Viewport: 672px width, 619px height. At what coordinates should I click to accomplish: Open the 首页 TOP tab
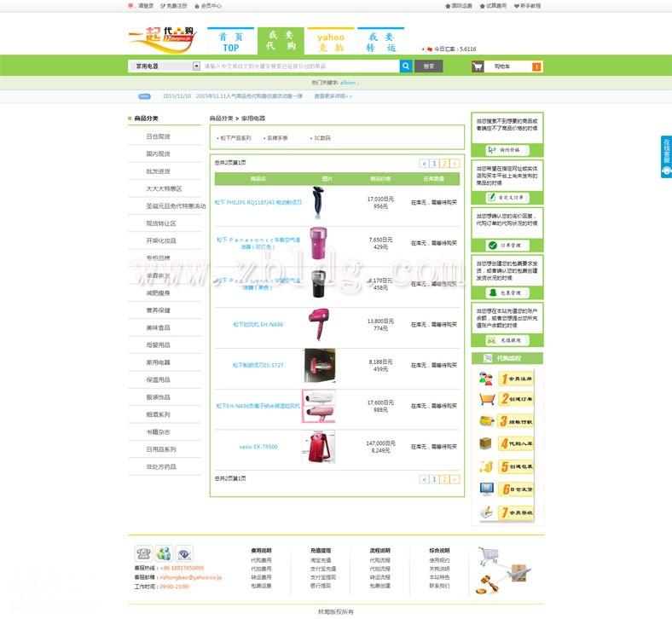click(x=230, y=42)
